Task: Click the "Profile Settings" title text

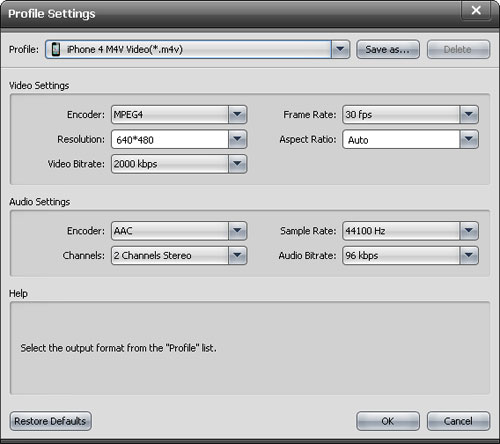Action: pos(52,14)
